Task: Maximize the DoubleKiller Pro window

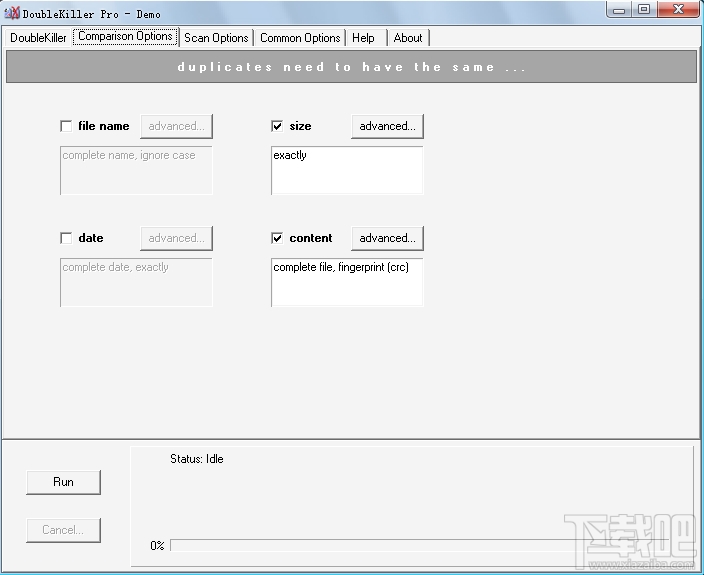Action: click(644, 9)
